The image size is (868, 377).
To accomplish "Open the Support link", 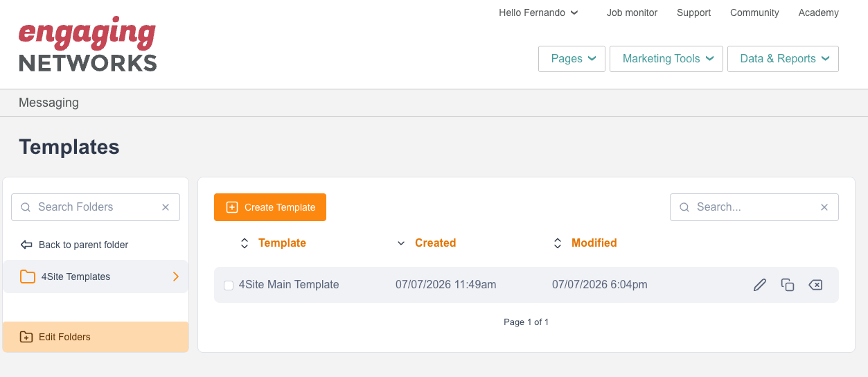I will tap(694, 12).
